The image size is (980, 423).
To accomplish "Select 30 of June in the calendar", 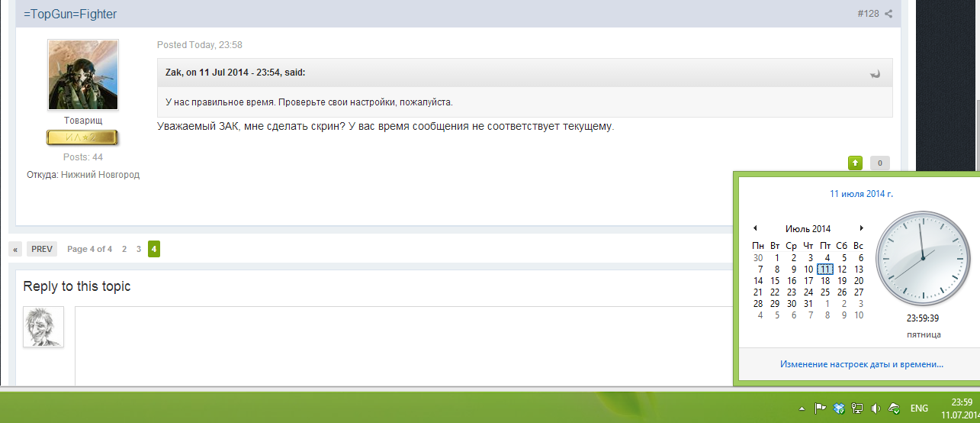I will point(758,257).
